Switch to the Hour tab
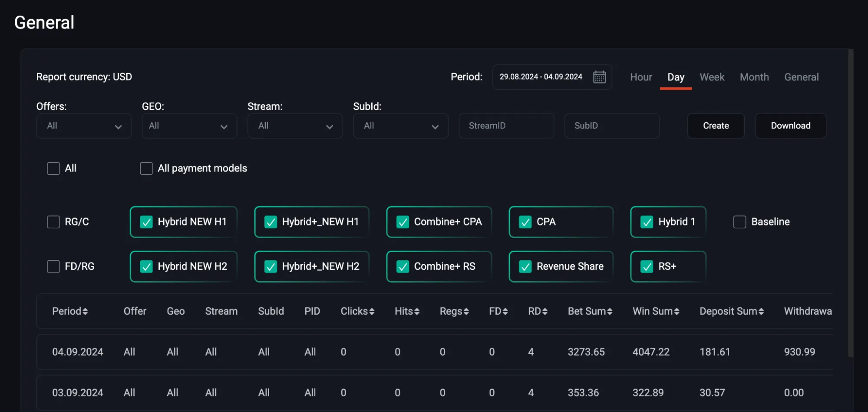This screenshot has height=412, width=868. pos(641,77)
